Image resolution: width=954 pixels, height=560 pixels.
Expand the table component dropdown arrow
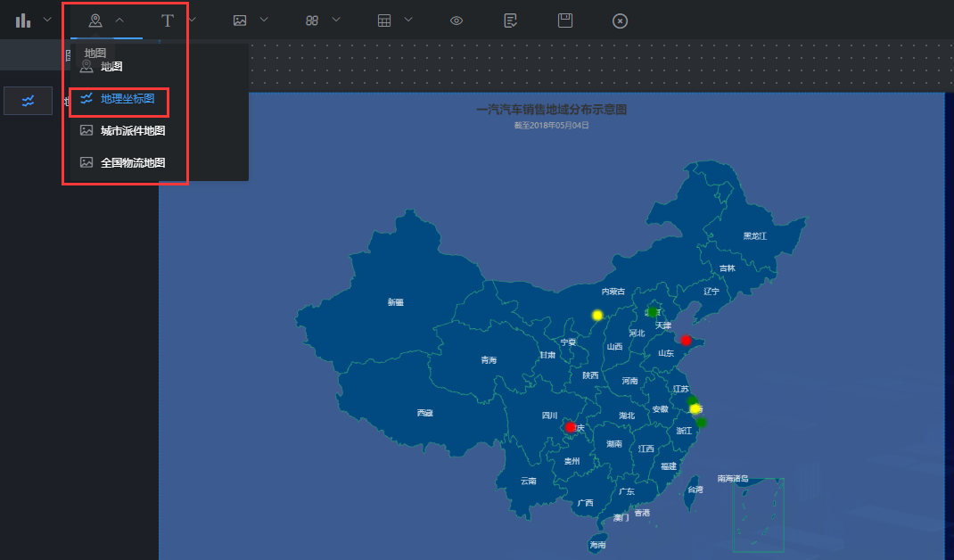408,21
